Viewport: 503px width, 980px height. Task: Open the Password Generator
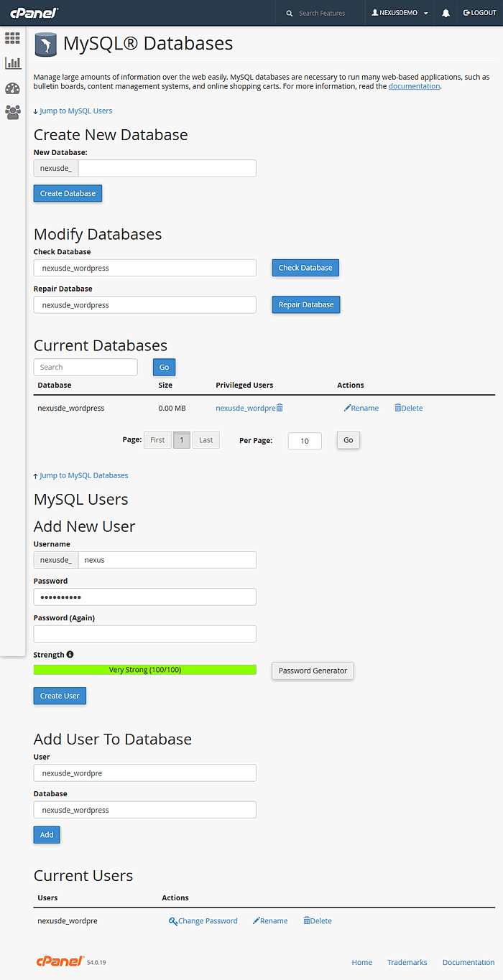[312, 670]
